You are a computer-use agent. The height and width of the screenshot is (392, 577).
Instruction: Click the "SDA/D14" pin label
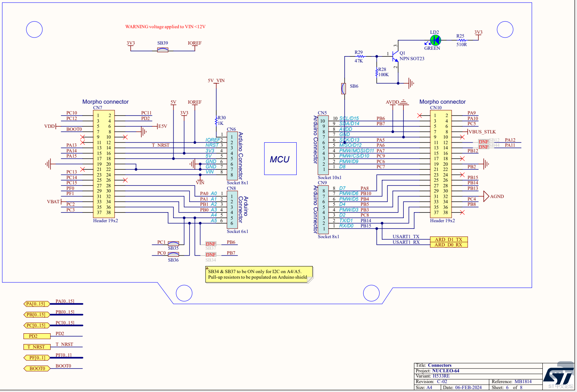(349, 124)
